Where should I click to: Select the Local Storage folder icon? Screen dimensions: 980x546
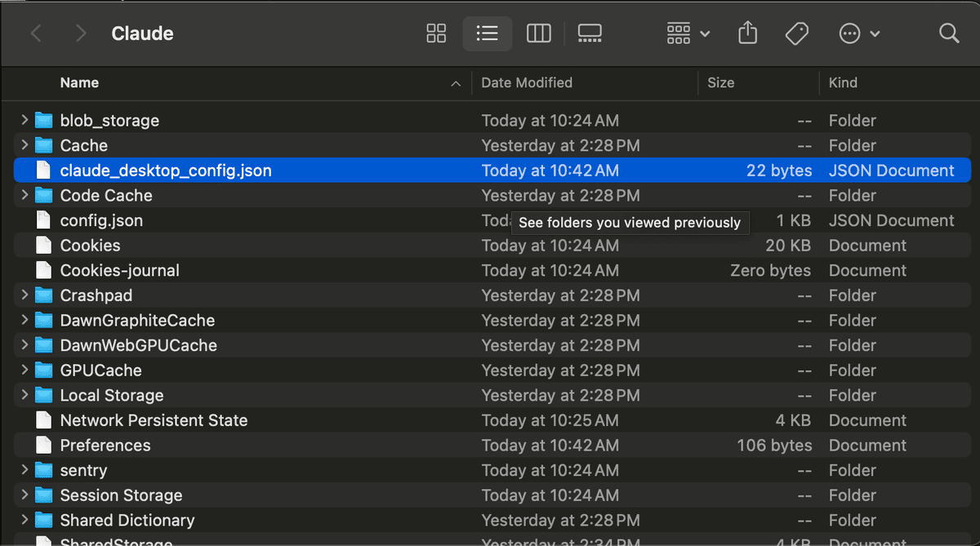(x=43, y=395)
